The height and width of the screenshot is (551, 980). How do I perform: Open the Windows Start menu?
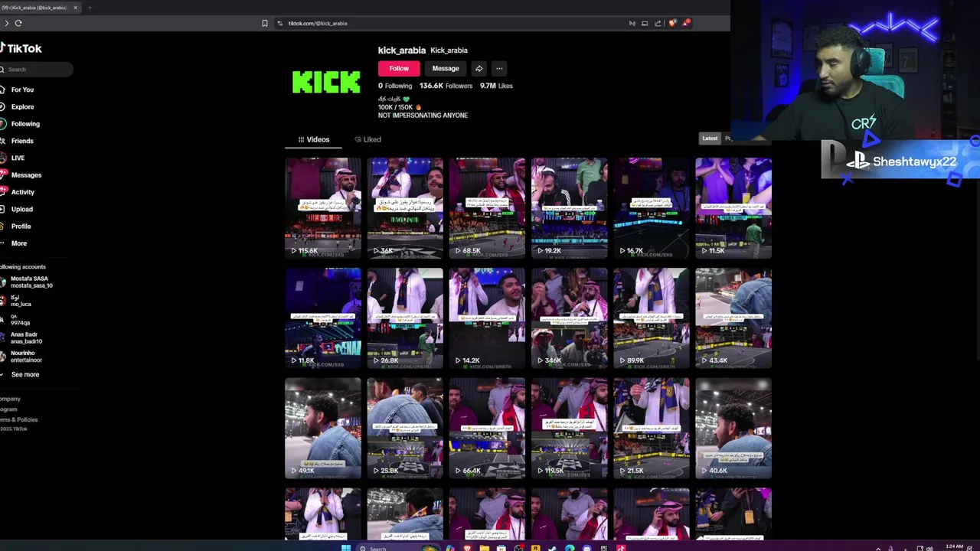click(345, 548)
